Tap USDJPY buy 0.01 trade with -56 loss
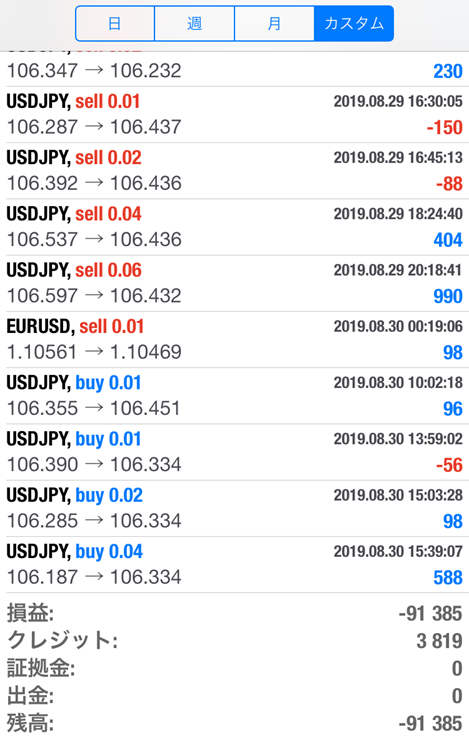The height and width of the screenshot is (741, 469). coord(234,452)
